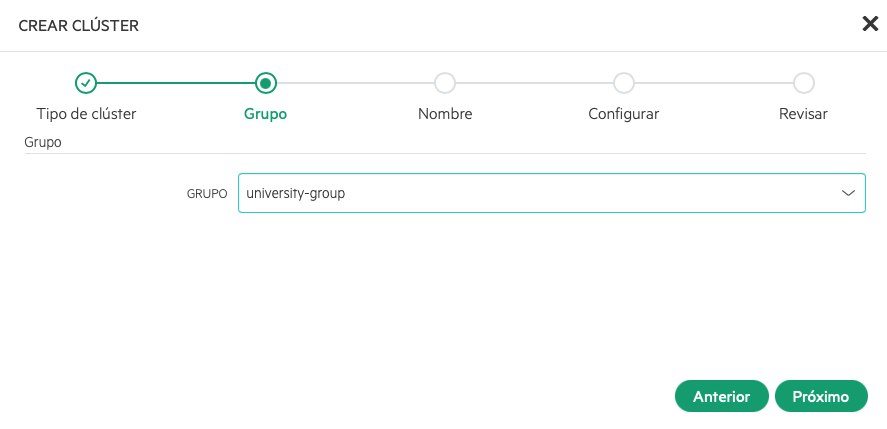Expand the group list chevron arrow
This screenshot has width=887, height=429.
pos(848,194)
